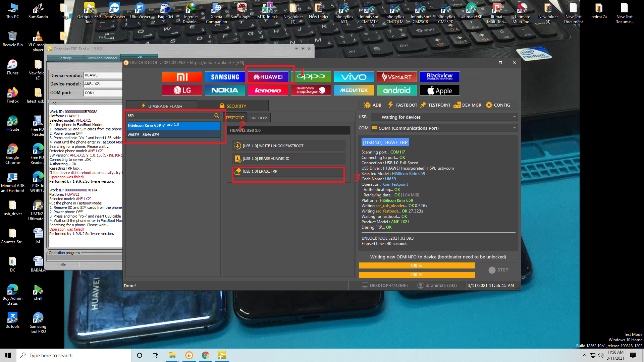Select the Android tile

point(396,90)
